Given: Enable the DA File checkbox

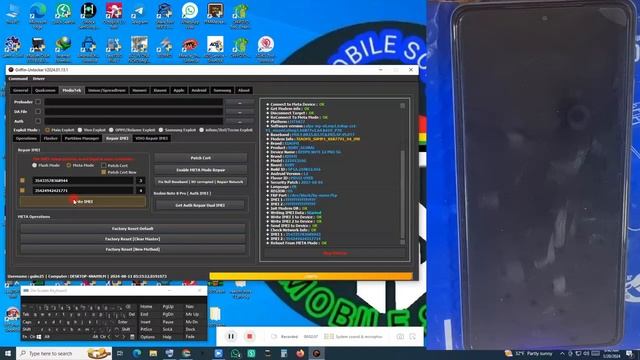Looking at the screenshot, I should coord(38,111).
